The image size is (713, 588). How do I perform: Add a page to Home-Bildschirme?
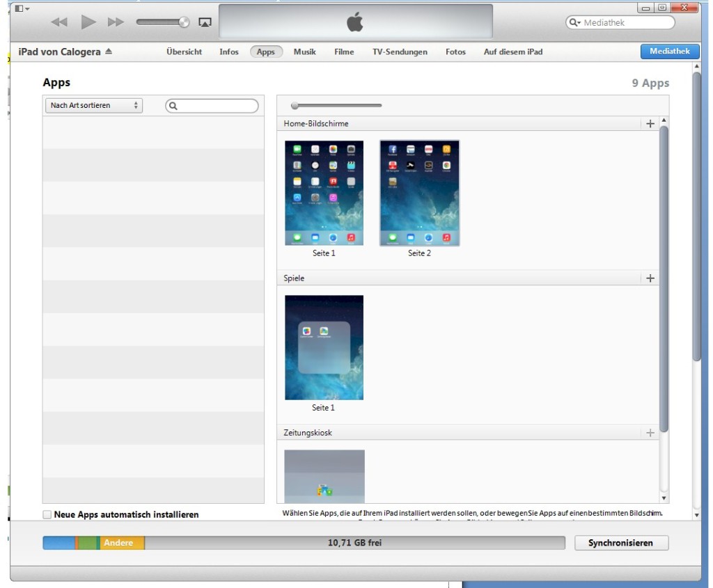coord(650,124)
